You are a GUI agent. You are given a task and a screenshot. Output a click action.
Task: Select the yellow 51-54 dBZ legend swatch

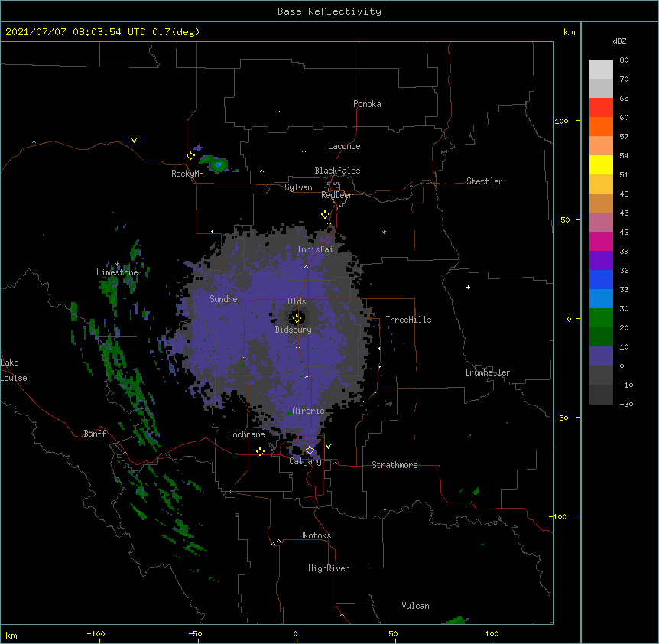(x=601, y=164)
